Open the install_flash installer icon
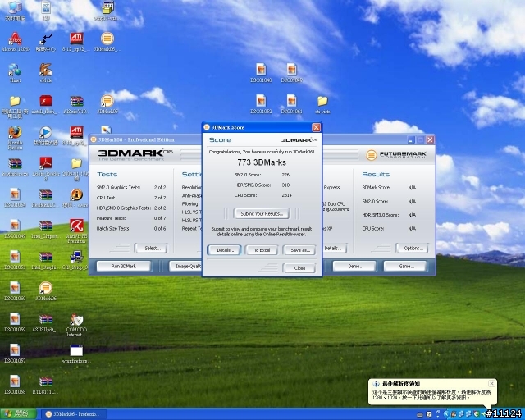The image size is (525, 420). 46,104
